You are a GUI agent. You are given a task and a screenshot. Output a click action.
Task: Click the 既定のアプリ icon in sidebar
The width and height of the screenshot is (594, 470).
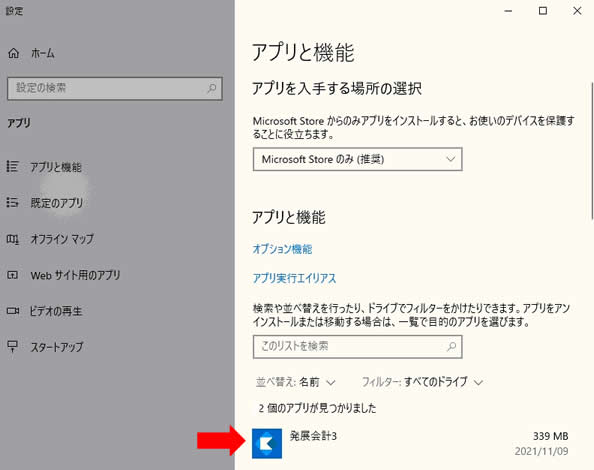[x=13, y=203]
